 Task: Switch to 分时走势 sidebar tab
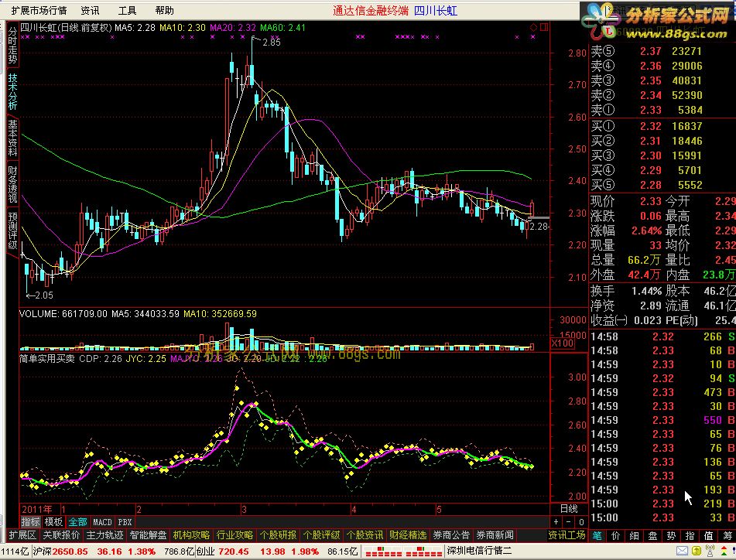click(12, 46)
